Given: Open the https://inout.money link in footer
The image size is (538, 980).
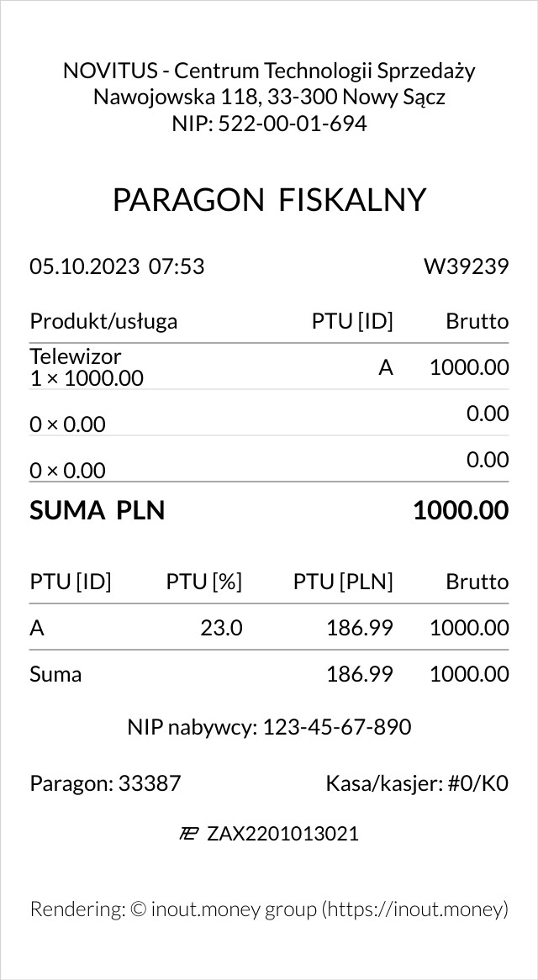Looking at the screenshot, I should pyautogui.click(x=415, y=909).
